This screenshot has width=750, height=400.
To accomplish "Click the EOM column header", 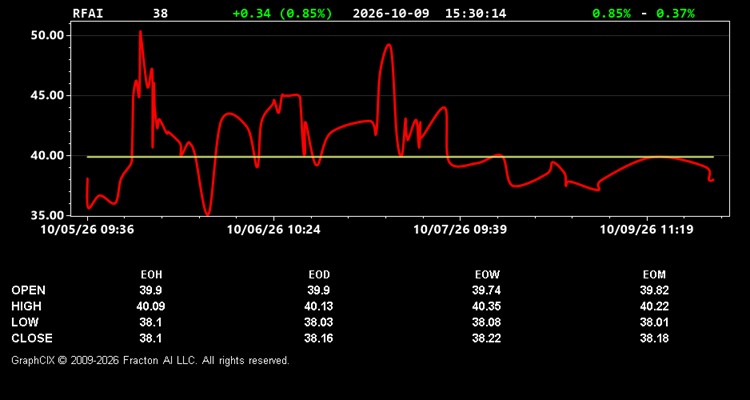I will [654, 275].
